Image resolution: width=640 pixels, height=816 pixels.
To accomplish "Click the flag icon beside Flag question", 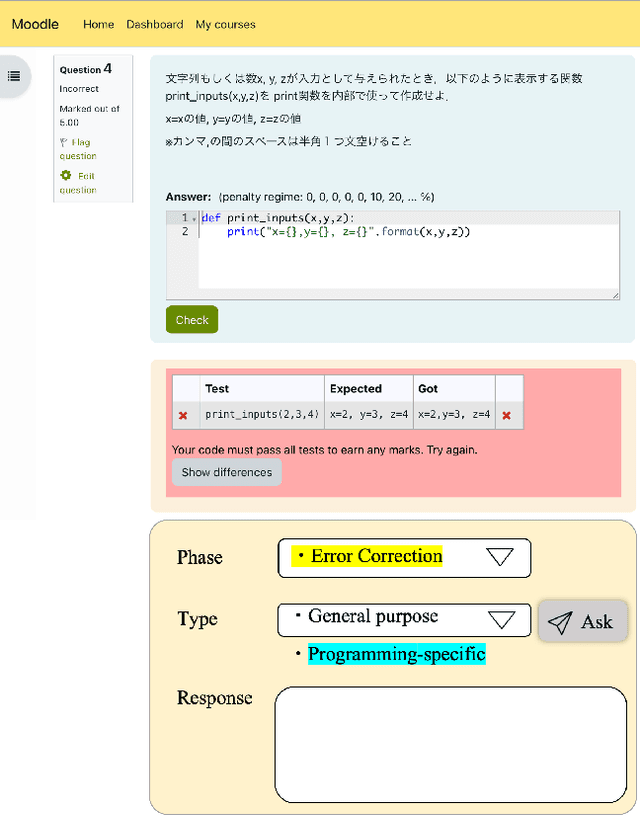I will (x=63, y=142).
